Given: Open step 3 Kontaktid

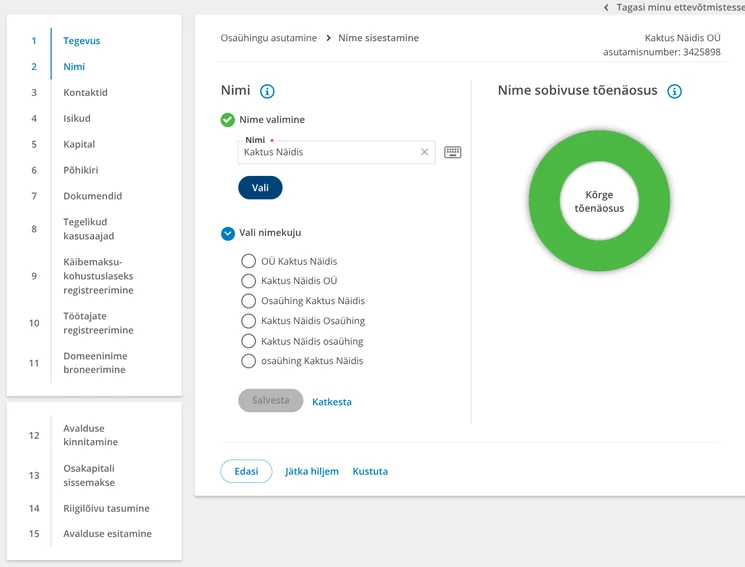Looking at the screenshot, I should [86, 92].
